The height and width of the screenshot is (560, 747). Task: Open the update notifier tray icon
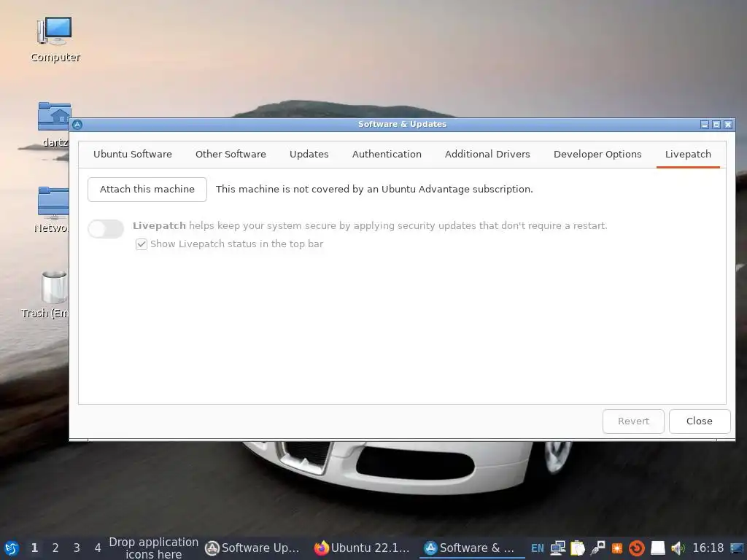tap(637, 548)
